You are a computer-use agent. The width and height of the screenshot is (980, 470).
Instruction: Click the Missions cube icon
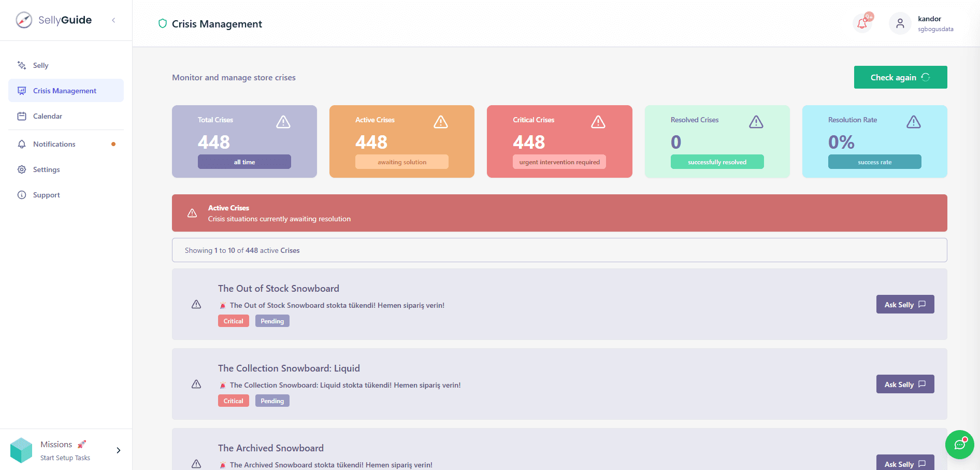pyautogui.click(x=21, y=450)
